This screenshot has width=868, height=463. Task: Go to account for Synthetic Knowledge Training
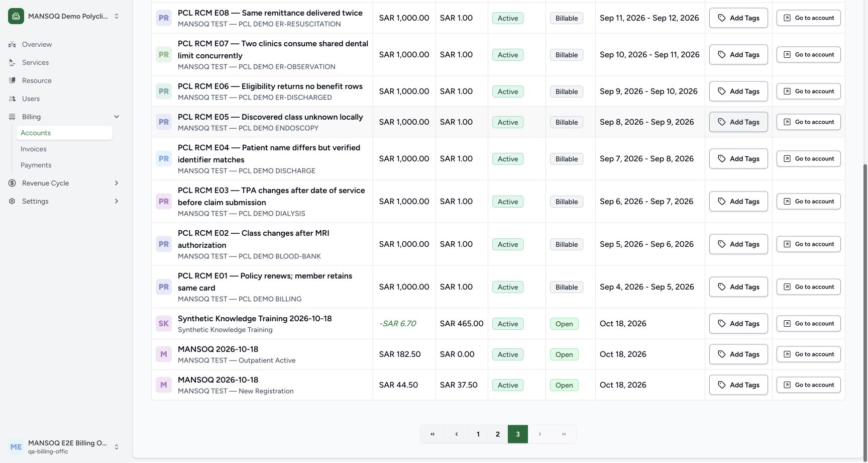809,324
